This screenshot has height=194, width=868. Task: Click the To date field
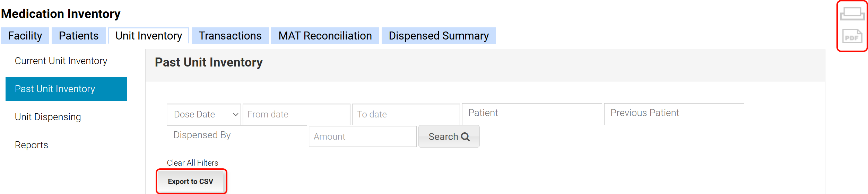(406, 114)
